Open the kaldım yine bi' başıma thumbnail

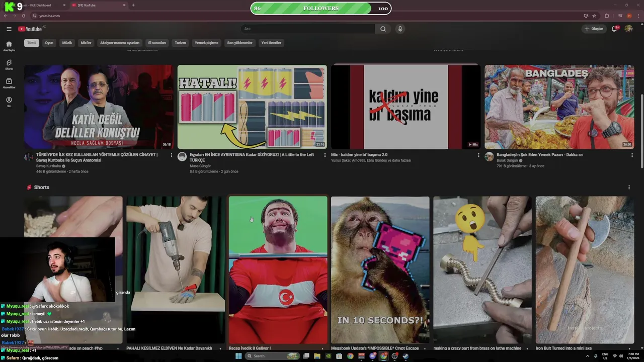point(406,107)
